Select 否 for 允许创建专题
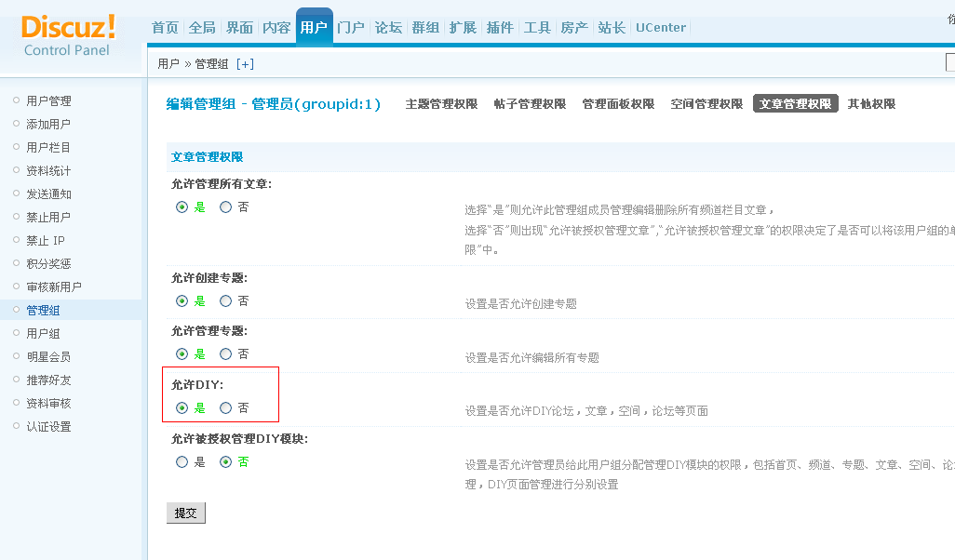 point(225,301)
